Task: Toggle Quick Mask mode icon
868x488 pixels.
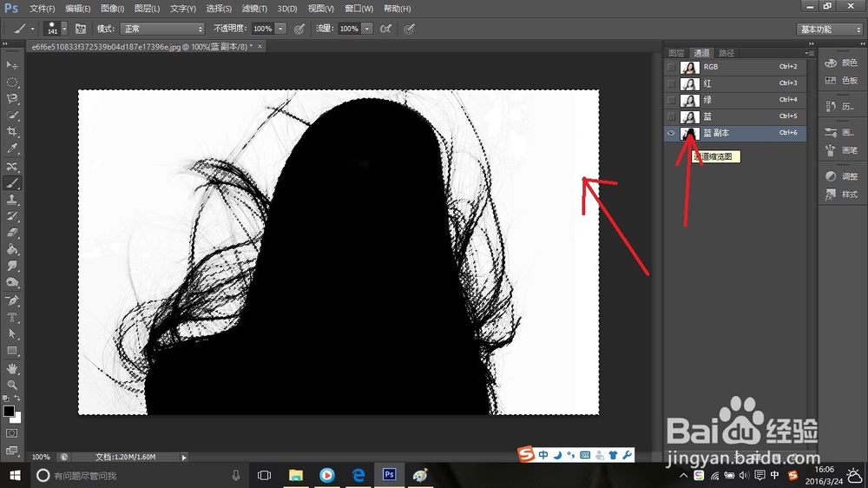Action: 11,433
